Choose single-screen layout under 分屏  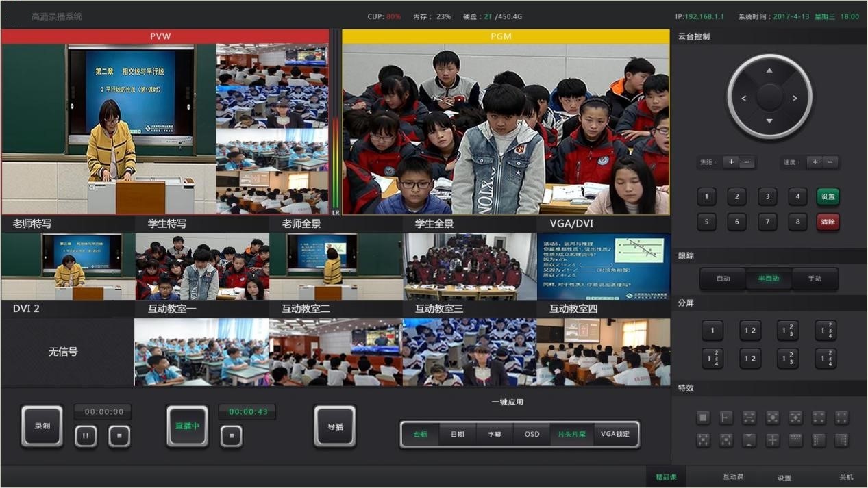(x=712, y=331)
